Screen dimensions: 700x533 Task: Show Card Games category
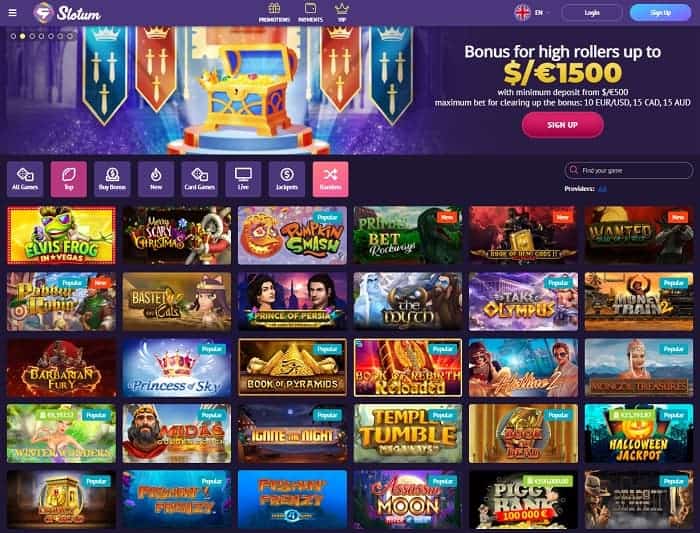pos(200,179)
